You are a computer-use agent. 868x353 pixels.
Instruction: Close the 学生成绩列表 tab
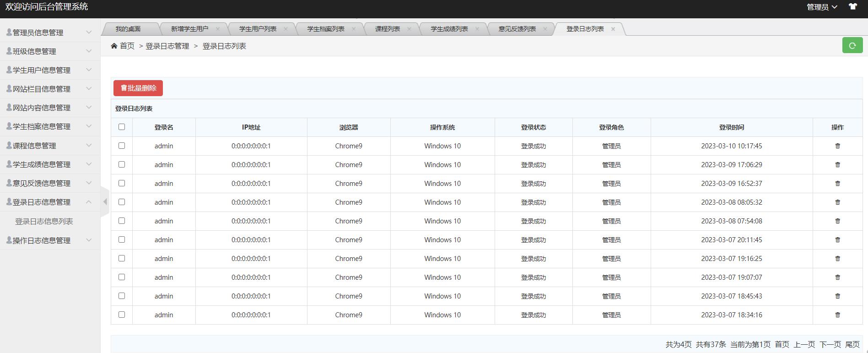pos(477,29)
